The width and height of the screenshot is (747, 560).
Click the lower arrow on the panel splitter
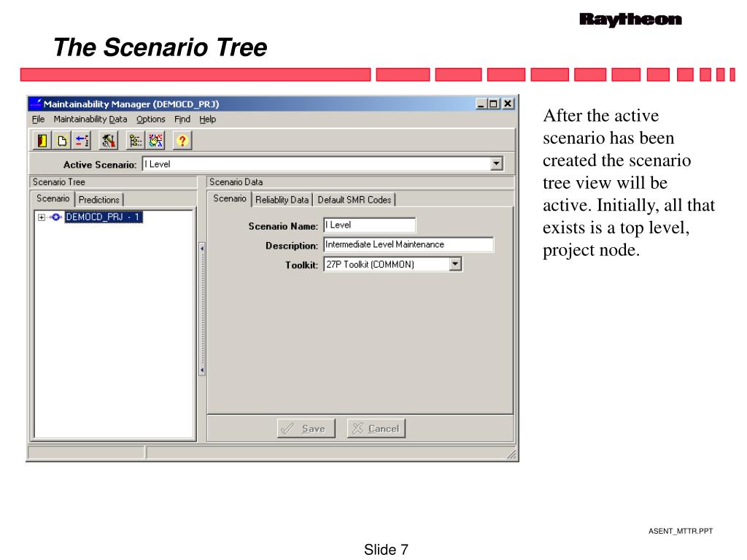pos(202,370)
